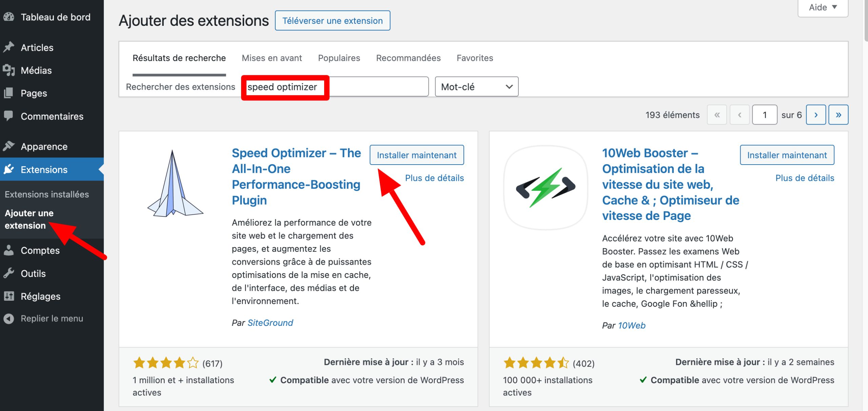868x411 pixels.
Task: Open SiteGround author link
Action: point(270,323)
